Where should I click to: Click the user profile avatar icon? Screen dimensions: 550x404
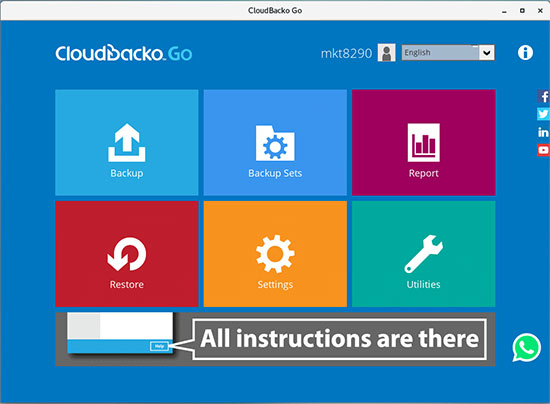(387, 53)
